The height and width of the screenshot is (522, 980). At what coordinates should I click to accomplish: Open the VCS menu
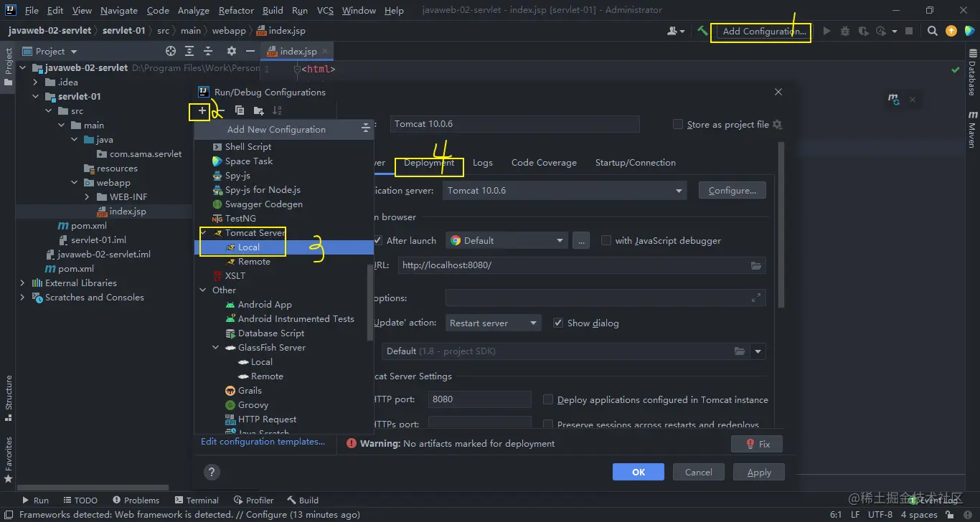(x=325, y=10)
